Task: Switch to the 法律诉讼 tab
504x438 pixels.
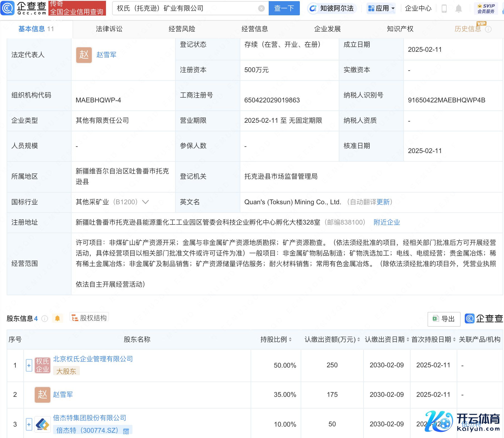Action: (109, 29)
